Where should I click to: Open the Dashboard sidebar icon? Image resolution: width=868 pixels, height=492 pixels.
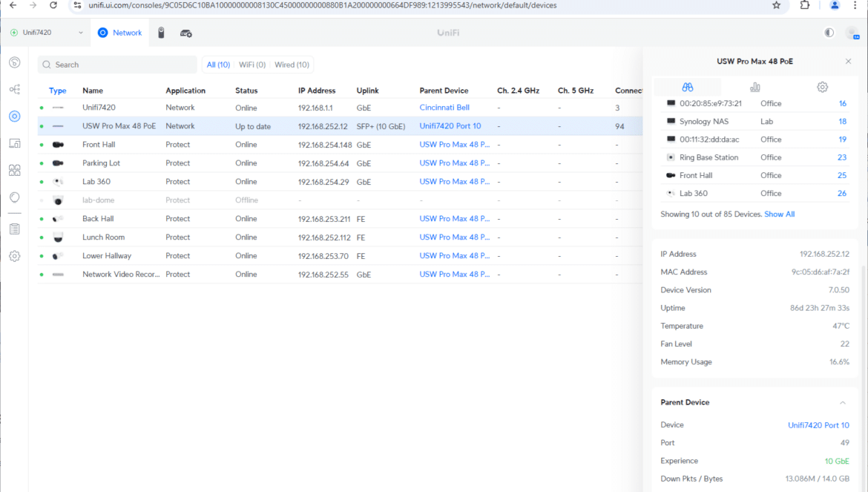point(15,62)
